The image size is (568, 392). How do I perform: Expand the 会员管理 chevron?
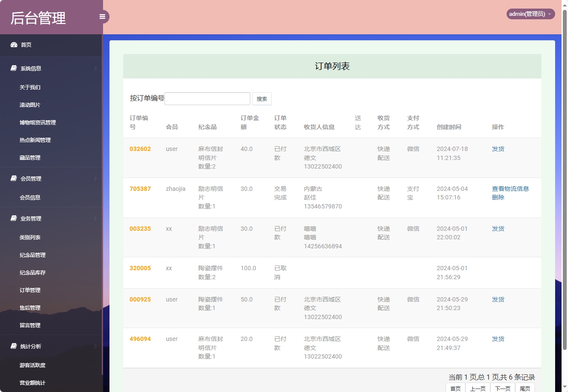pyautogui.click(x=95, y=179)
